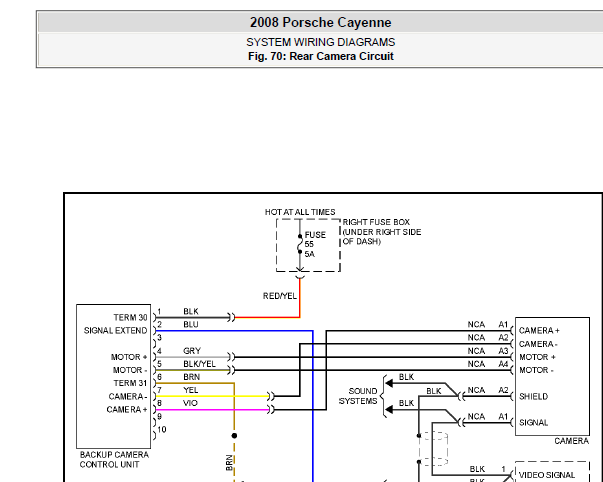
Task: Click 'BACKUP CAMERA CONTROL UNIT' label
Action: click(x=114, y=460)
